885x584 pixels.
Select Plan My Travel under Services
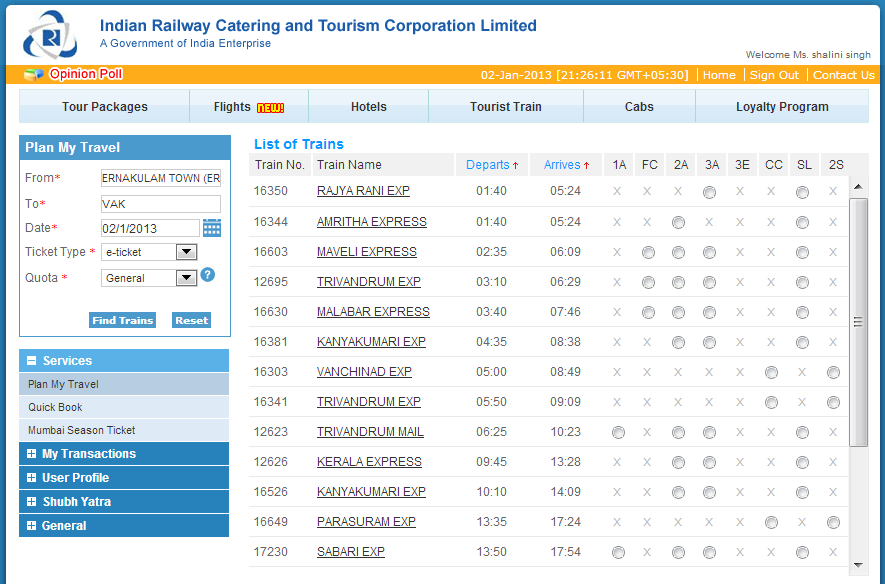coord(124,384)
